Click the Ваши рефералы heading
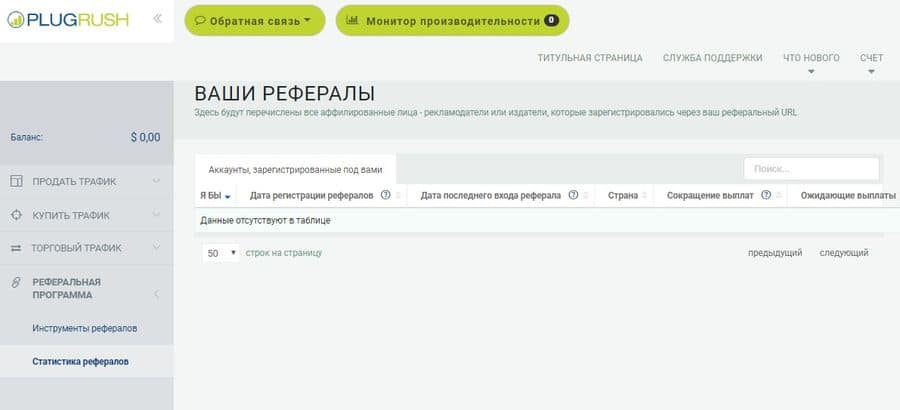 (285, 94)
